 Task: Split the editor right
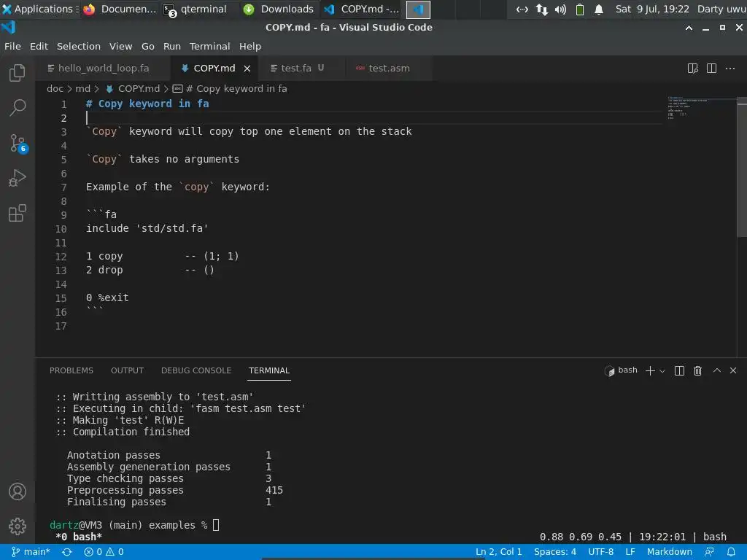pyautogui.click(x=711, y=68)
